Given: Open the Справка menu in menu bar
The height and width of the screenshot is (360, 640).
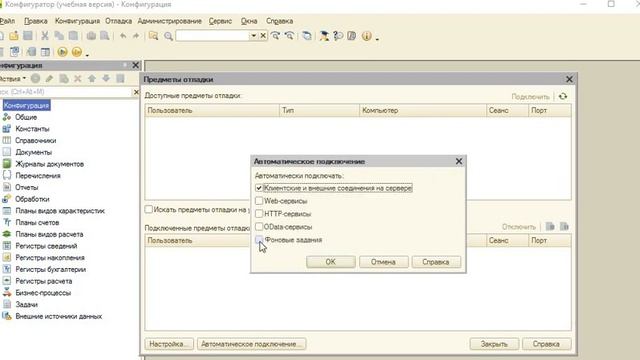Looking at the screenshot, I should click(x=280, y=21).
